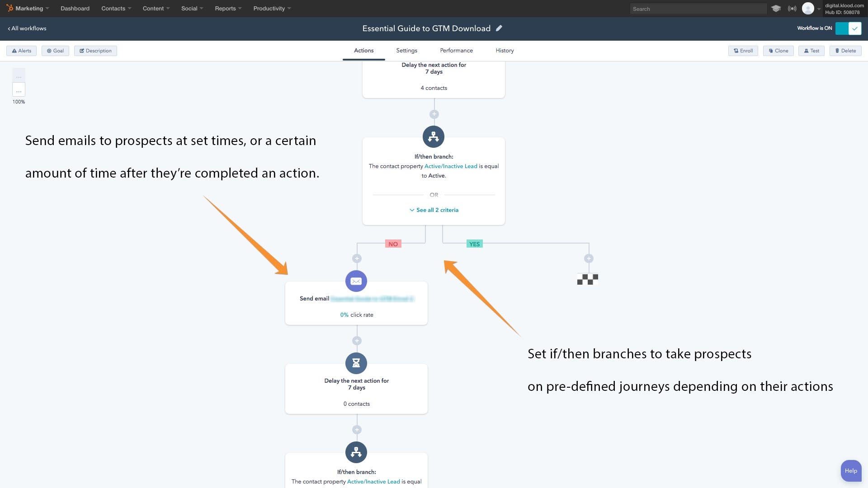Go back to All workflows
The width and height of the screenshot is (868, 488).
[x=27, y=28]
